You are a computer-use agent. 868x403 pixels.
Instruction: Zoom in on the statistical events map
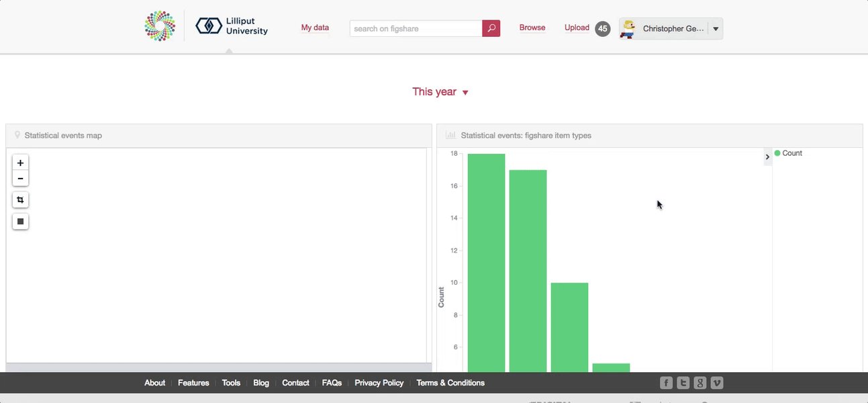[x=20, y=162]
